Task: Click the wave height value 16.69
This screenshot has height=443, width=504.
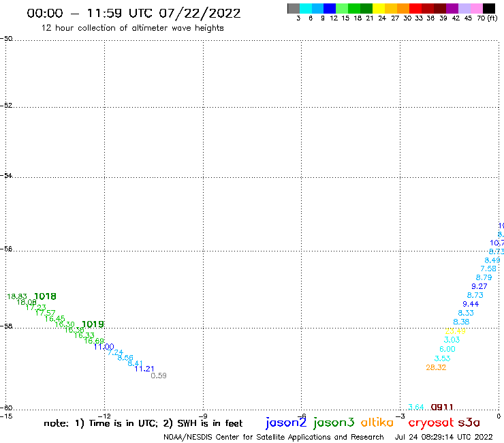Action: tap(94, 341)
